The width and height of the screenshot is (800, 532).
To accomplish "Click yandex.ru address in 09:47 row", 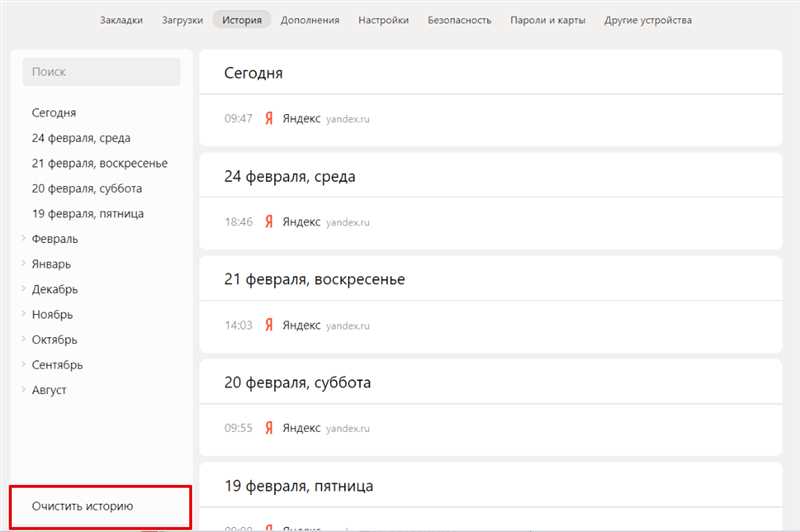I will pos(347,119).
